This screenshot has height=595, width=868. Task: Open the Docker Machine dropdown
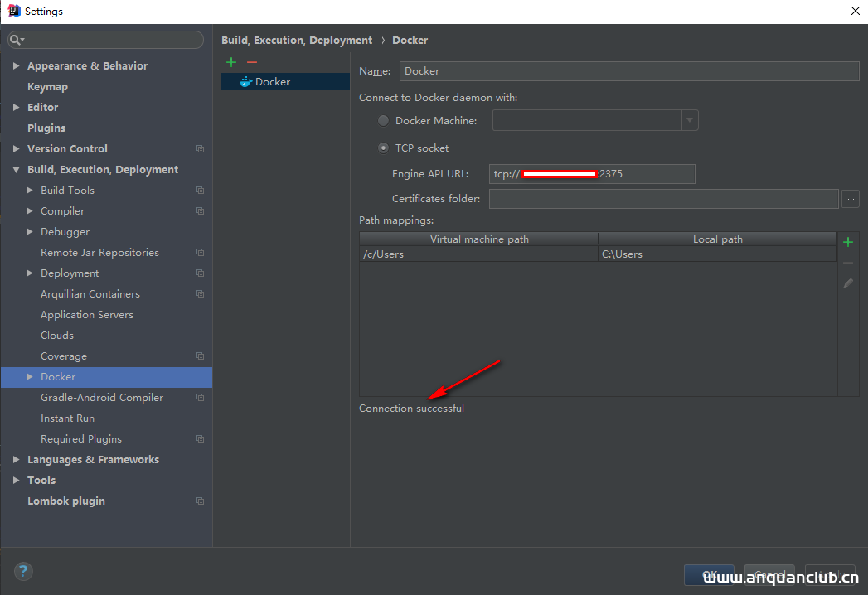tap(689, 121)
